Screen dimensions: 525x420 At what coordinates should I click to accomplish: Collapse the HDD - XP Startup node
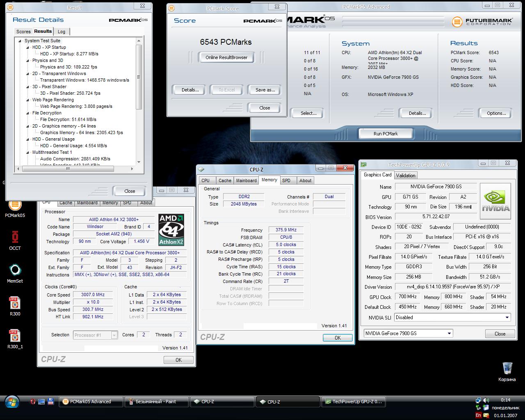click(x=28, y=47)
